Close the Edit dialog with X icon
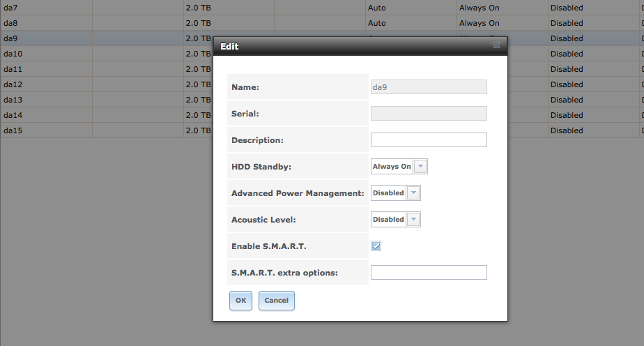Image resolution: width=644 pixels, height=346 pixels. tap(496, 45)
